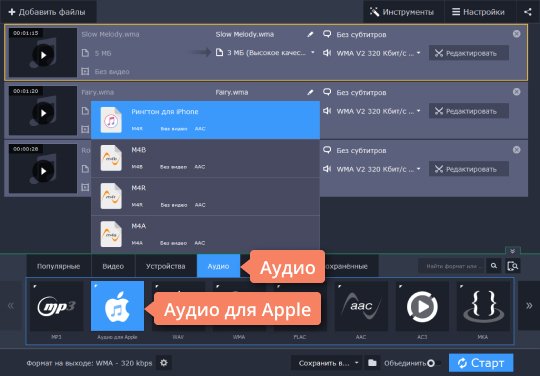The image size is (540, 376).
Task: Click Edit button for Fairy.wma
Action: 468,111
